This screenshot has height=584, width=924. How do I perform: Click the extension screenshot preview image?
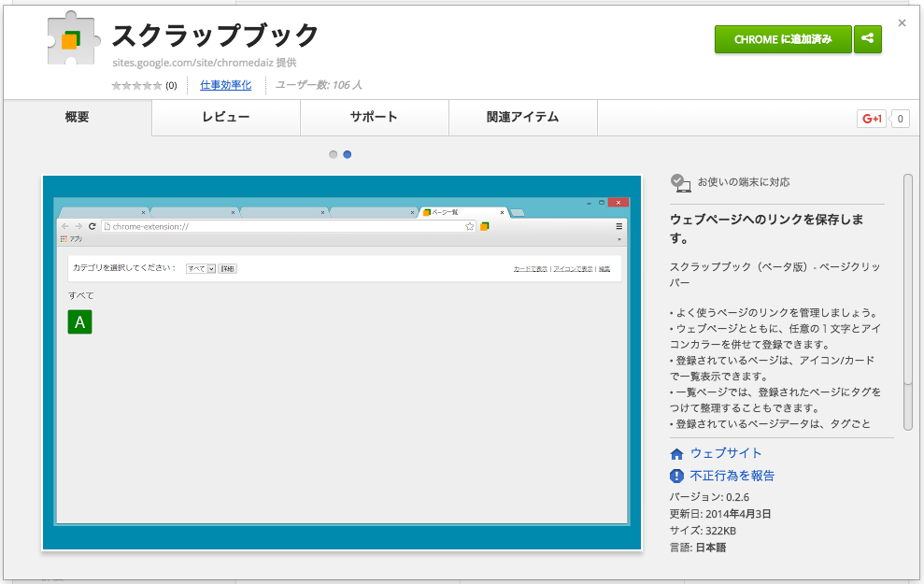[342, 363]
